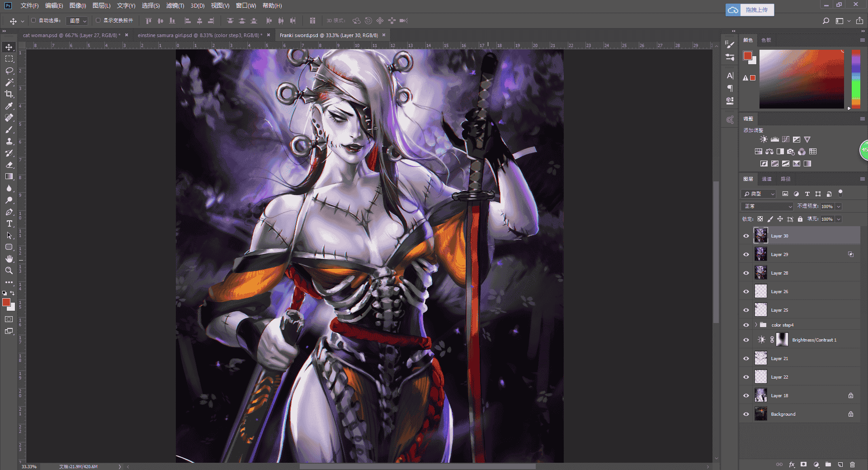Open auto-select target dropdown in options bar
868x470 pixels.
[77, 21]
